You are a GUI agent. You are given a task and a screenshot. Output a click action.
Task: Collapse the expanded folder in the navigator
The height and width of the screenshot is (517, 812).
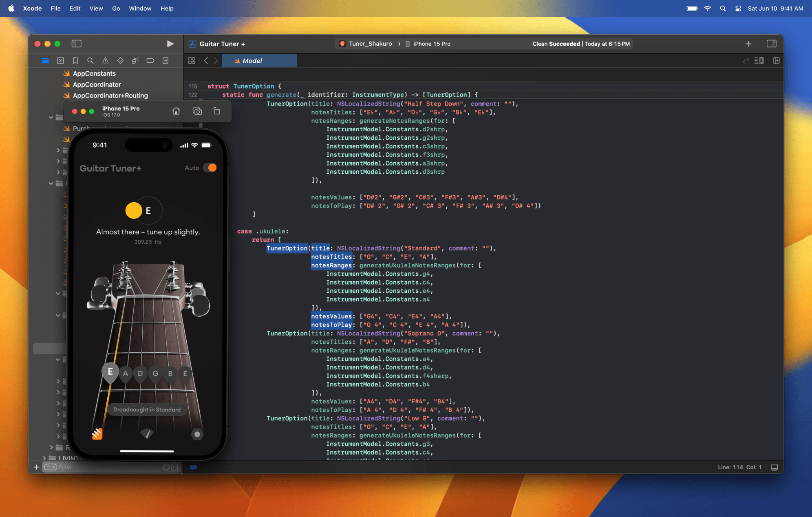click(51, 117)
